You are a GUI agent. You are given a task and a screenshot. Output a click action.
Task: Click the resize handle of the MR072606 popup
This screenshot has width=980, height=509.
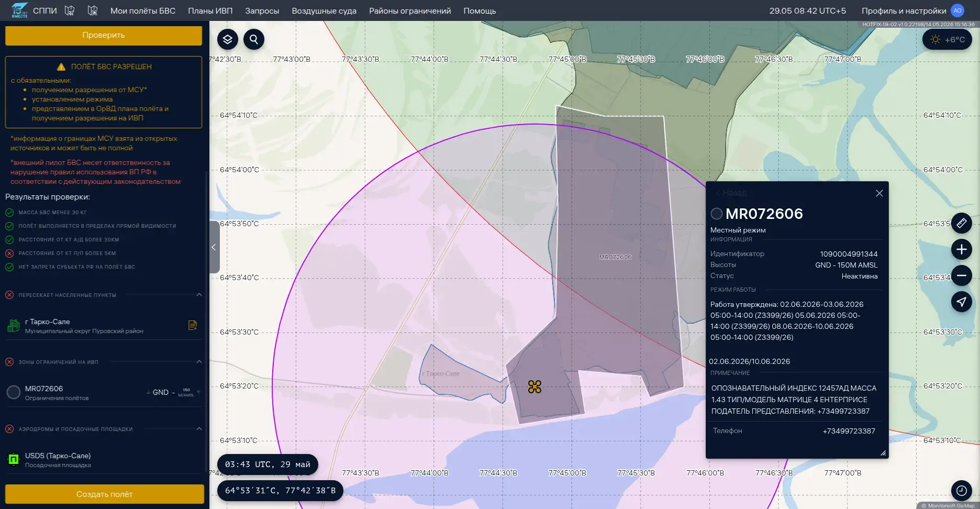[x=883, y=453]
